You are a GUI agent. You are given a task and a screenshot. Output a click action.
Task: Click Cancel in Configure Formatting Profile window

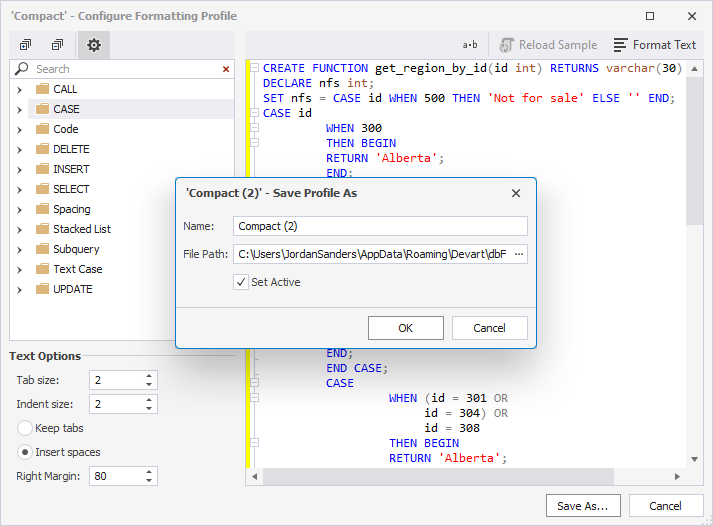(x=665, y=506)
